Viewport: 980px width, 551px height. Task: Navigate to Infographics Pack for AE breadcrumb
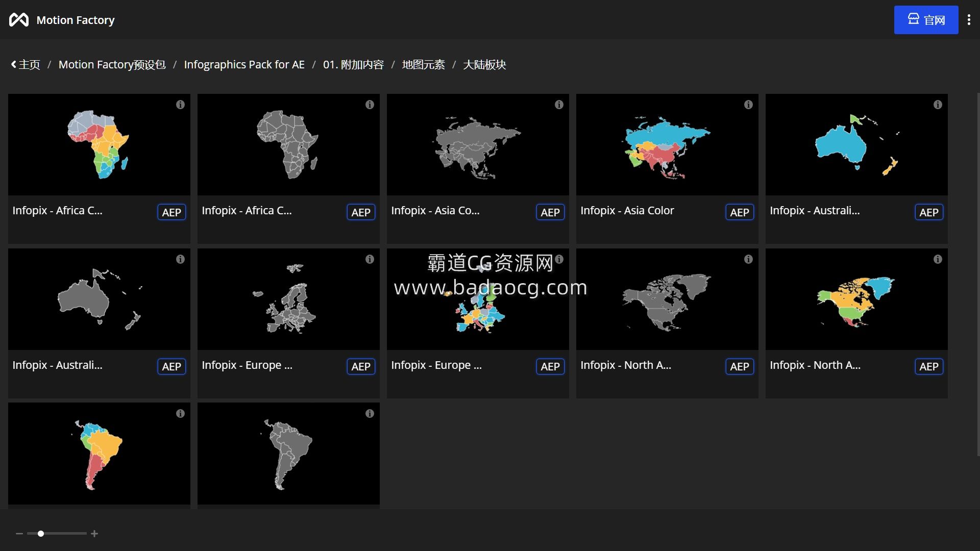[244, 65]
